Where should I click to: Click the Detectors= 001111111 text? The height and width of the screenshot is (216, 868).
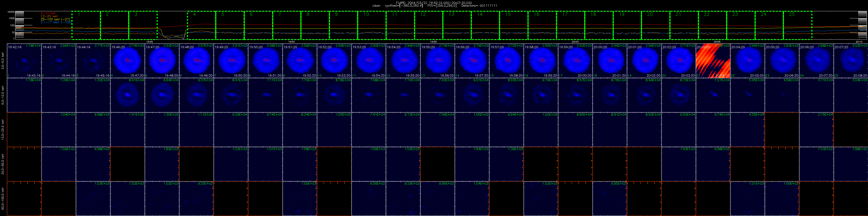click(x=479, y=6)
